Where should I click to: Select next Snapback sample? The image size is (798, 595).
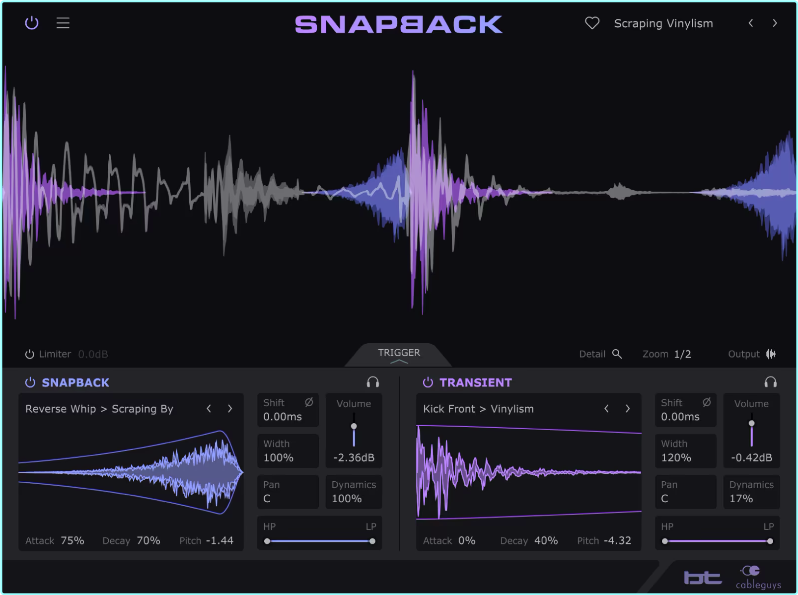230,408
